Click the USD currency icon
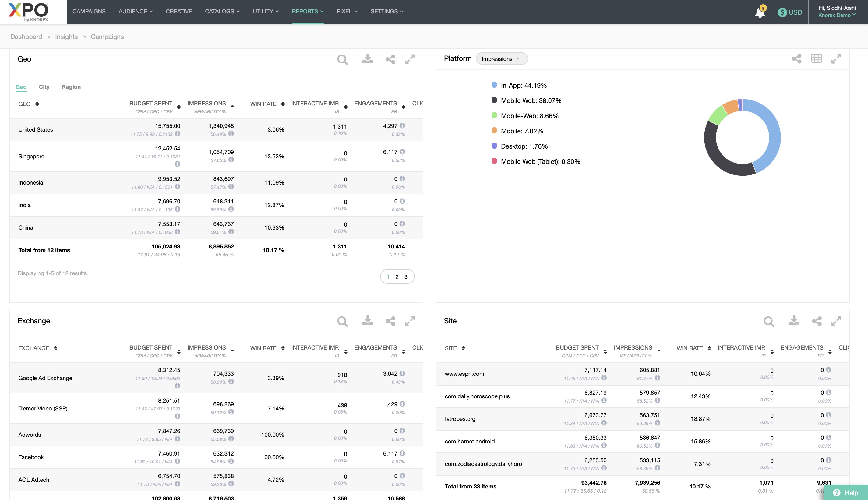Image resolution: width=868 pixels, height=500 pixels. 782,12
